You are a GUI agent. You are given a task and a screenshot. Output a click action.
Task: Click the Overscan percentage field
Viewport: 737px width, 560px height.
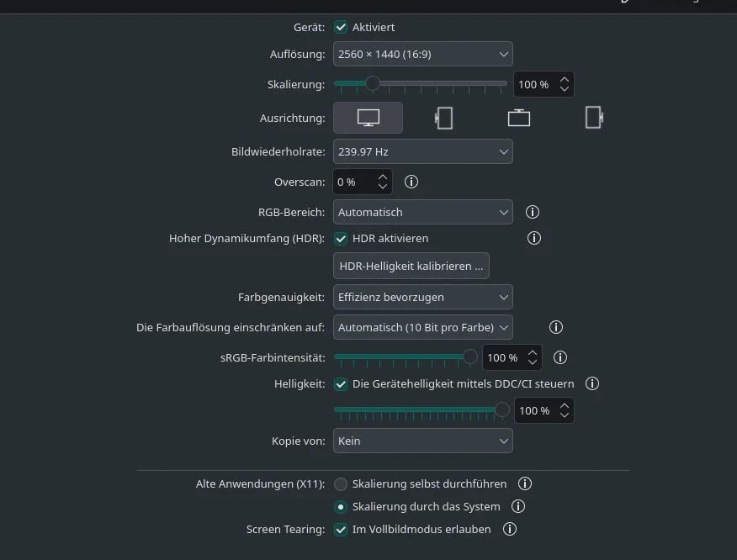tap(353, 182)
